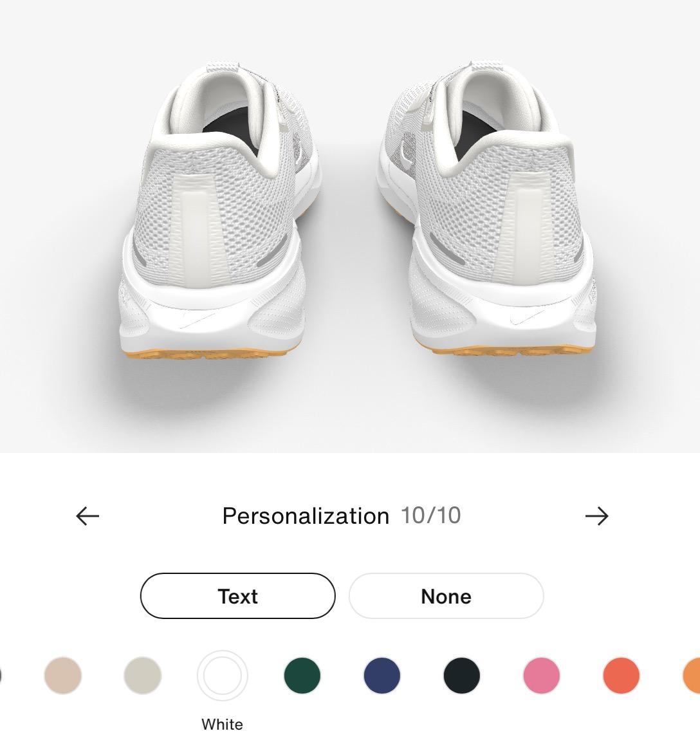This screenshot has width=700, height=749.
Task: Advance with the right arrow icon
Action: click(597, 516)
